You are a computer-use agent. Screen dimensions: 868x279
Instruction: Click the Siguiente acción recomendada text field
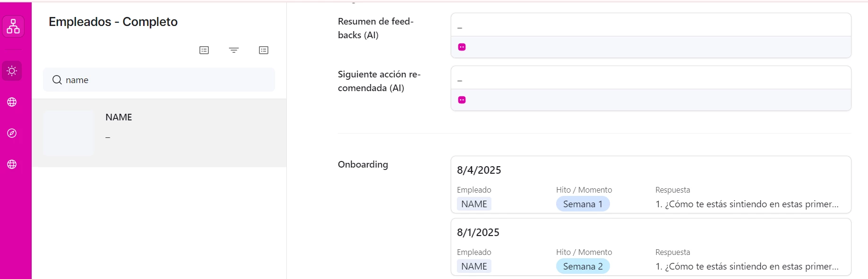pos(651,78)
